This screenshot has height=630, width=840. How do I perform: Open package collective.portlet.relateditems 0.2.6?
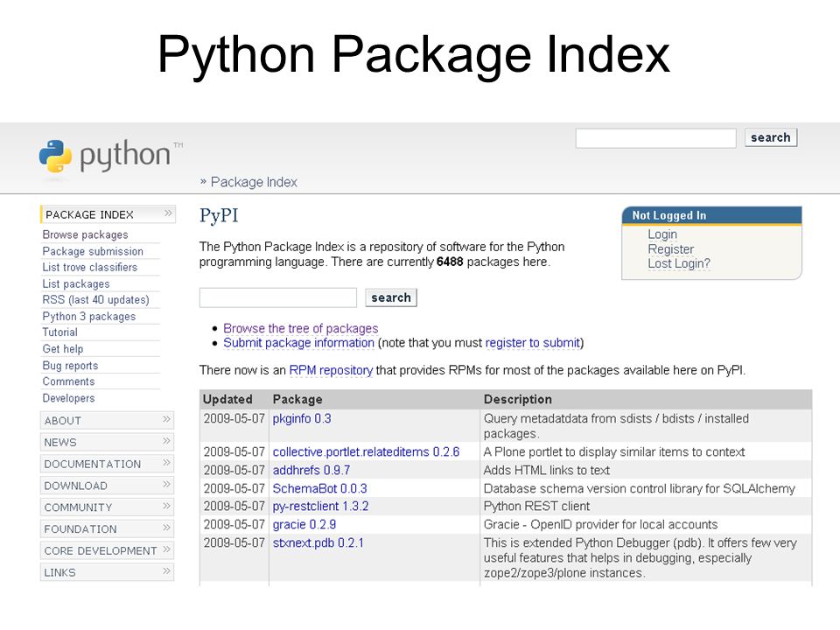[x=366, y=452]
